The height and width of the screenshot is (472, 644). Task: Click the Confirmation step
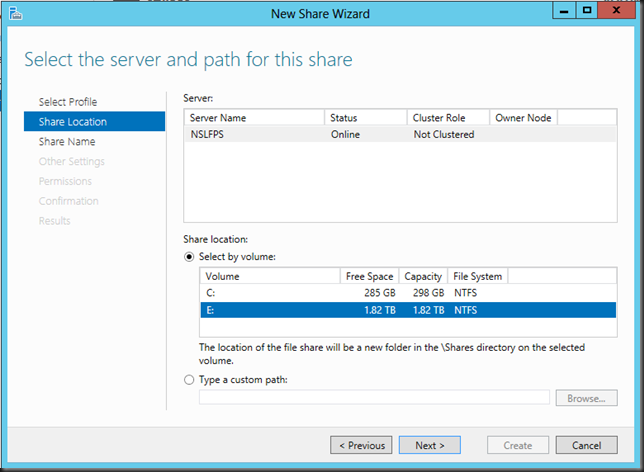click(x=69, y=201)
